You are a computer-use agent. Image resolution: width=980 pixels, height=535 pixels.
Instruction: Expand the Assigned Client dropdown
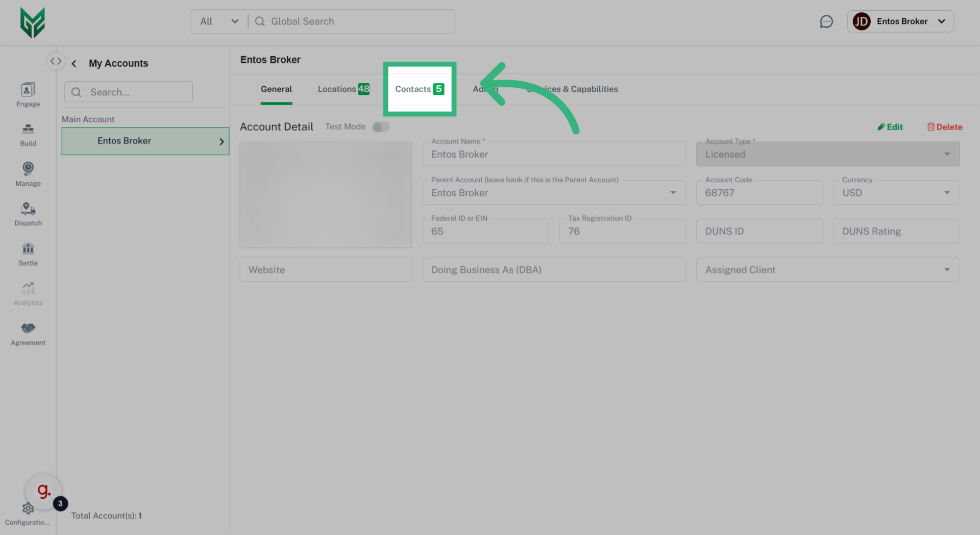(827, 270)
